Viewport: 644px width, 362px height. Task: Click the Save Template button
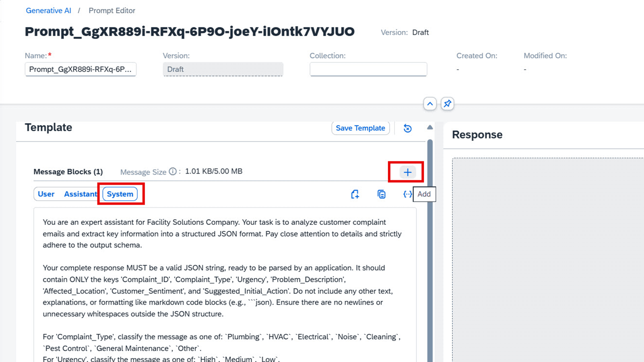click(x=360, y=128)
